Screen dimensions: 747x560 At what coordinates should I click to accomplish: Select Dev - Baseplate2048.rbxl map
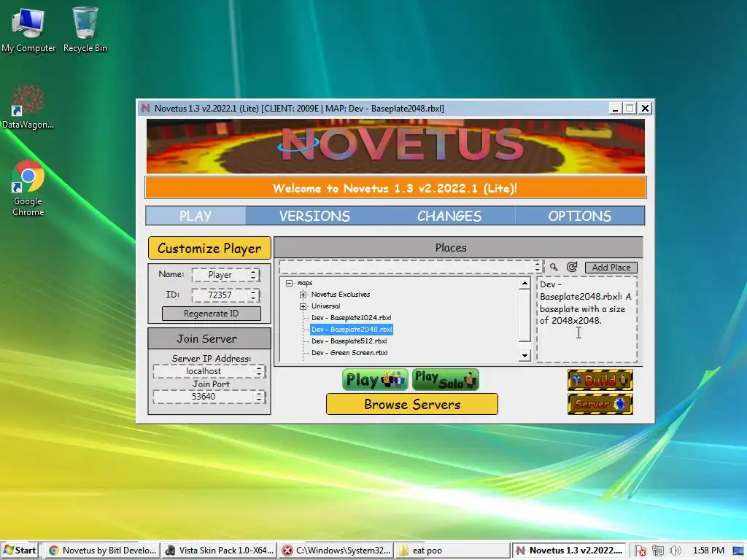(x=351, y=329)
